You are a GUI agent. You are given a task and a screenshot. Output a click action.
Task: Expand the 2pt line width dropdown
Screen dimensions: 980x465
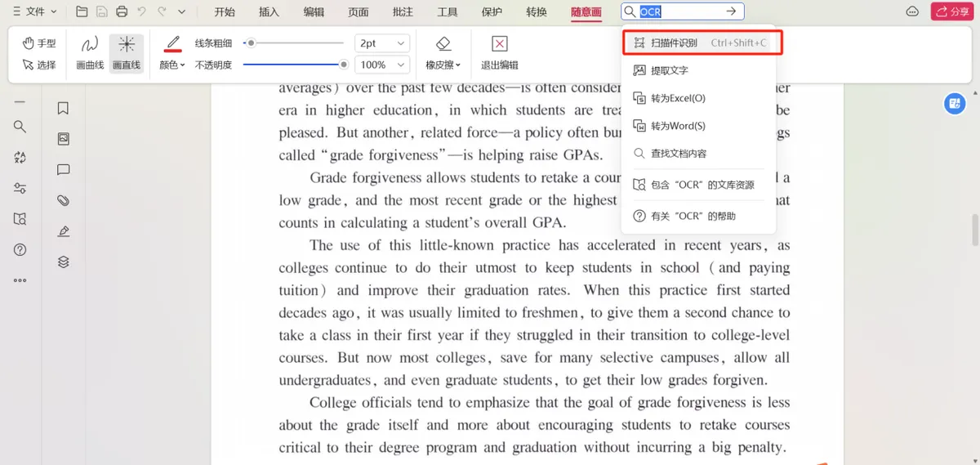(x=381, y=43)
